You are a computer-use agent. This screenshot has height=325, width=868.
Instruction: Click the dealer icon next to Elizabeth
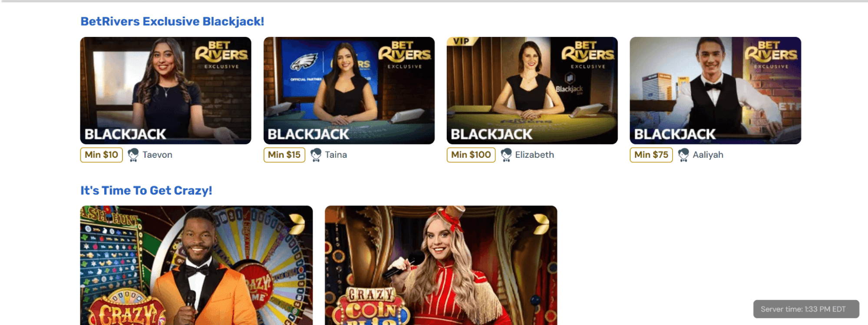pyautogui.click(x=506, y=155)
